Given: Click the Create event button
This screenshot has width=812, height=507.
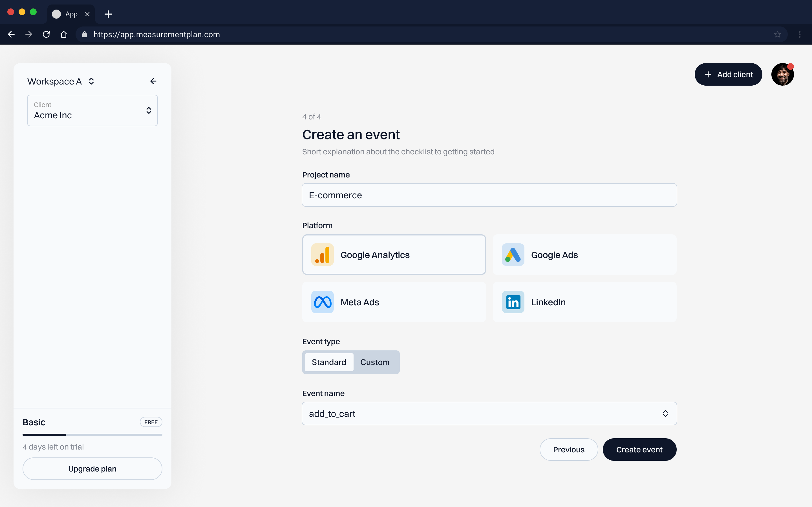Looking at the screenshot, I should 639,449.
